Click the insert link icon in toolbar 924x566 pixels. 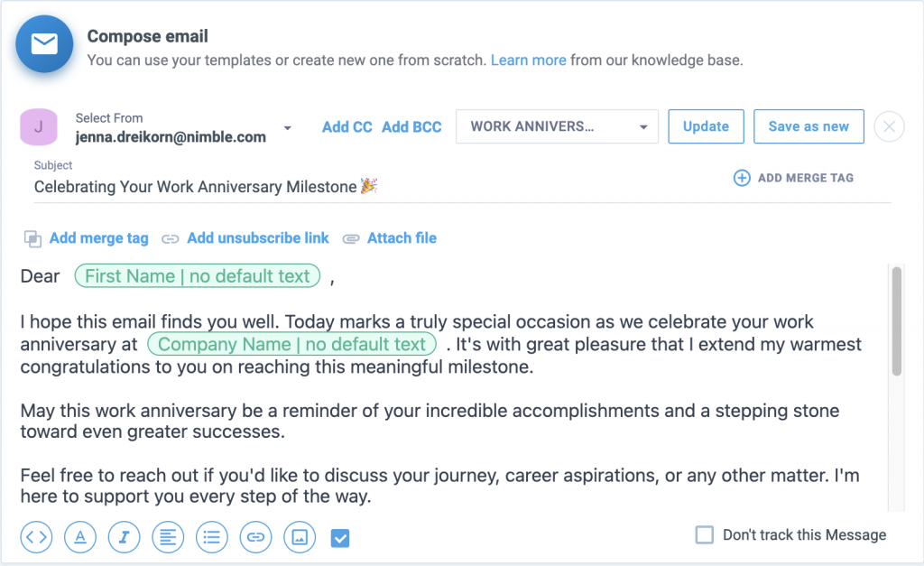tap(256, 537)
